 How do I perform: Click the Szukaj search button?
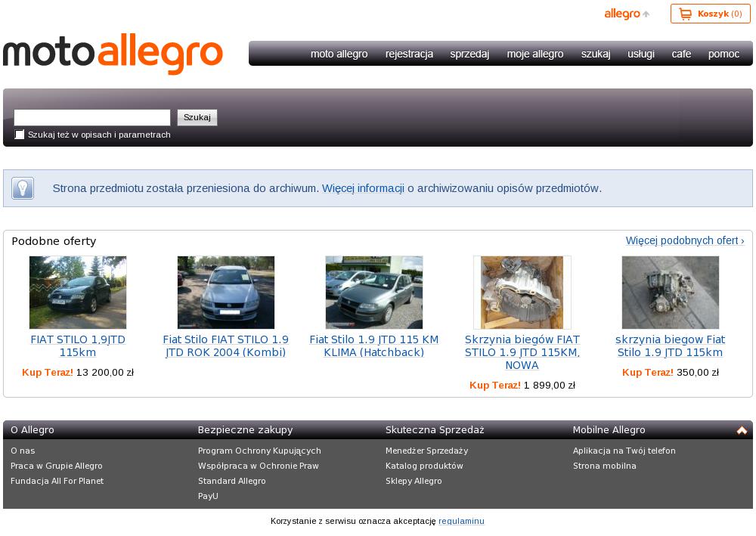click(x=197, y=118)
